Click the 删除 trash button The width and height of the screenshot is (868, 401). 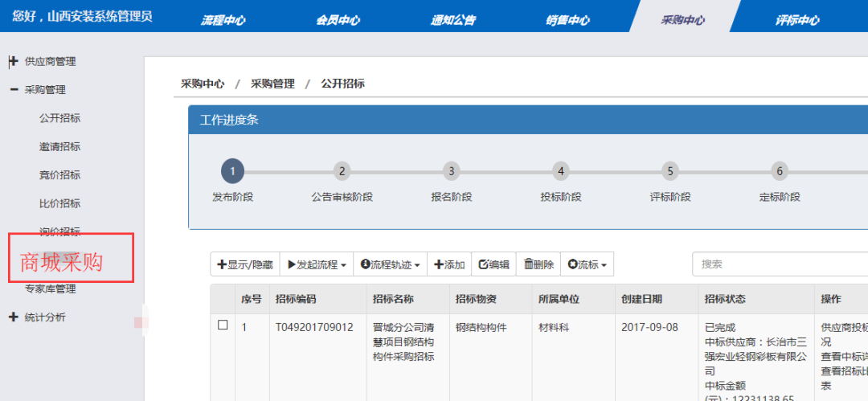[x=538, y=264]
